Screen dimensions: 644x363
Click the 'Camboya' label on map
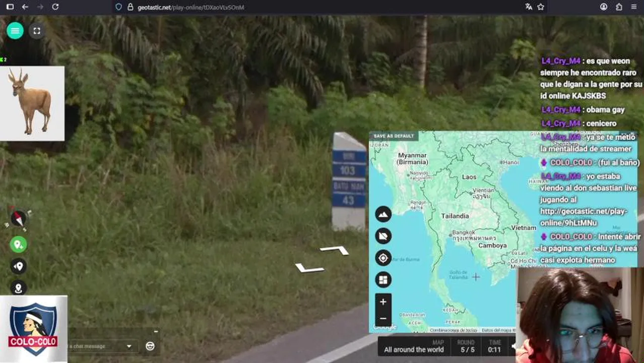tap(492, 246)
